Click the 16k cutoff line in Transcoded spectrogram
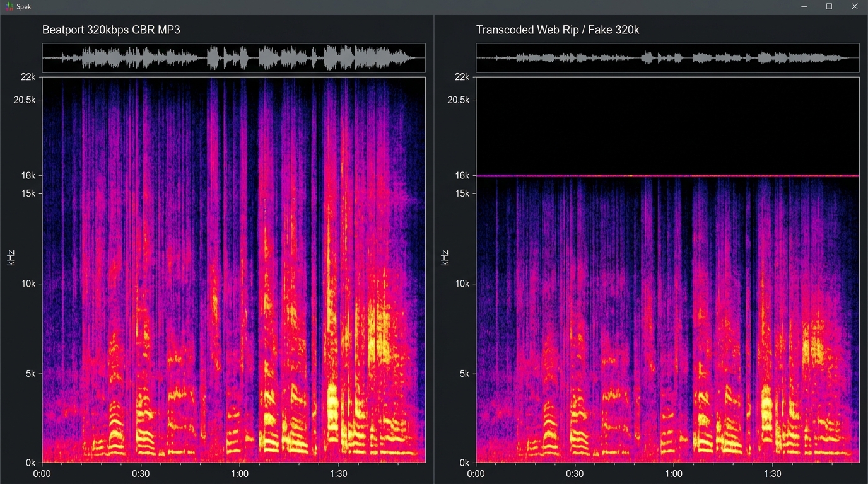 [667, 176]
